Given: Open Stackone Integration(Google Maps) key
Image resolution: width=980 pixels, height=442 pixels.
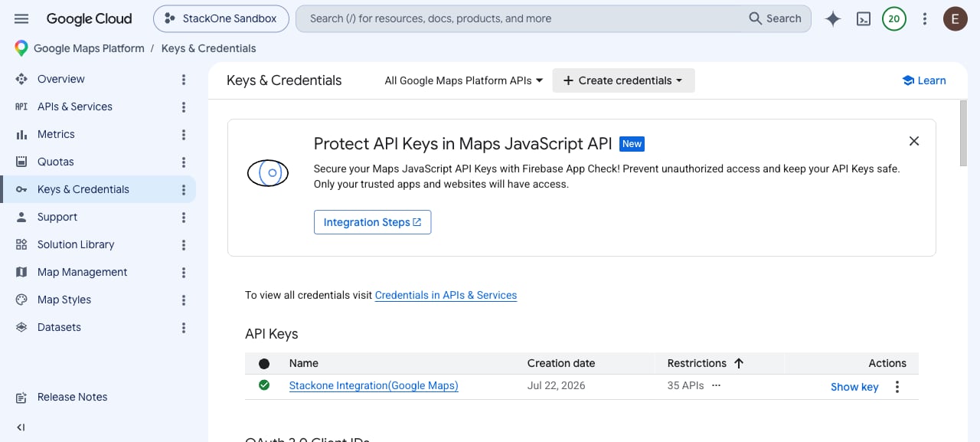Looking at the screenshot, I should 374,385.
